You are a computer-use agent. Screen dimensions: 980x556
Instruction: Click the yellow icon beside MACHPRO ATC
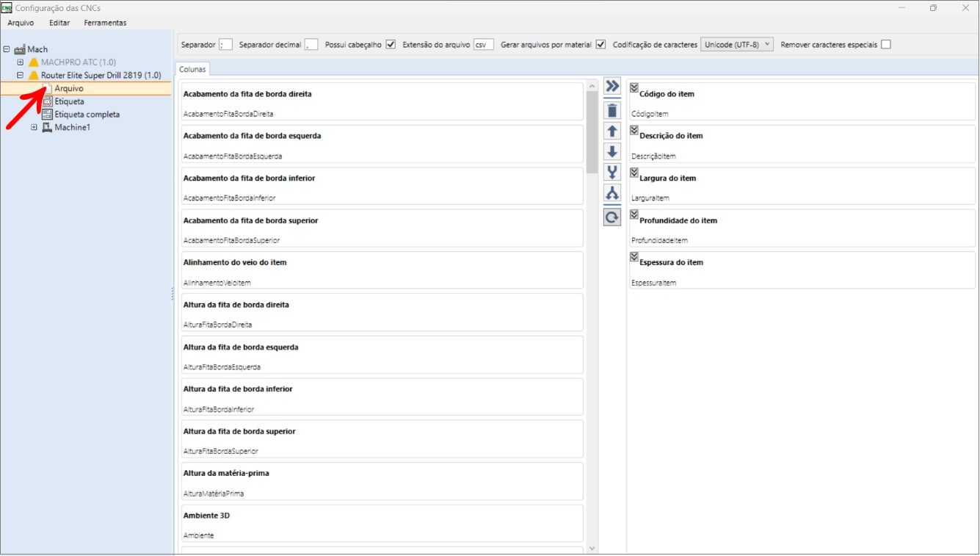pyautogui.click(x=34, y=62)
